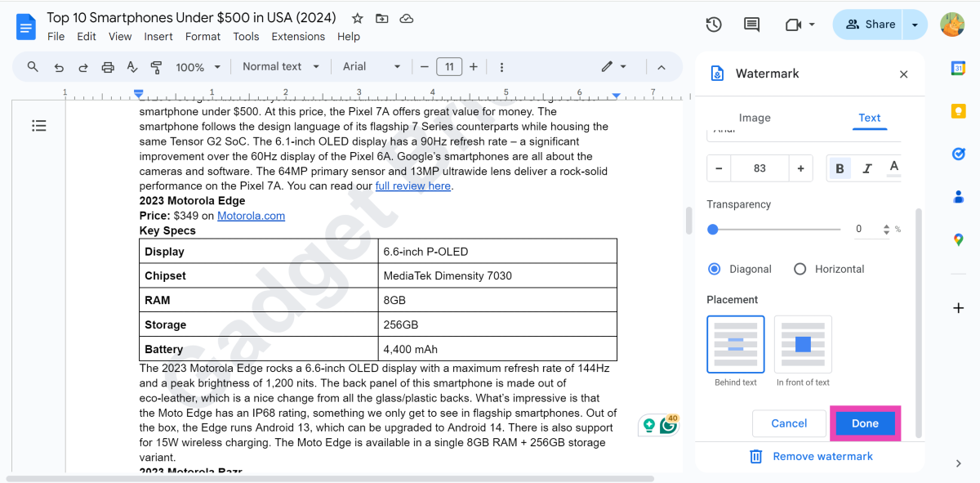
Task: Adjust the Transparency slider handle
Action: (713, 230)
